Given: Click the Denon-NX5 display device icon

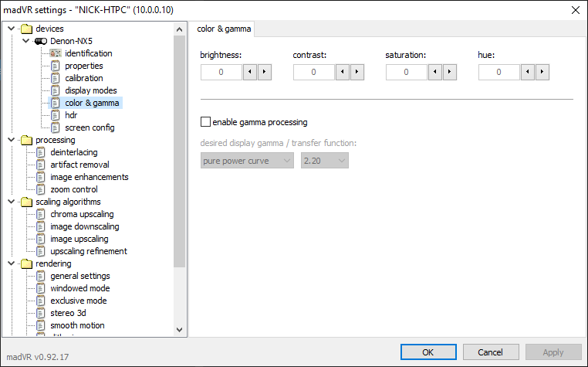Looking at the screenshot, I should 42,41.
